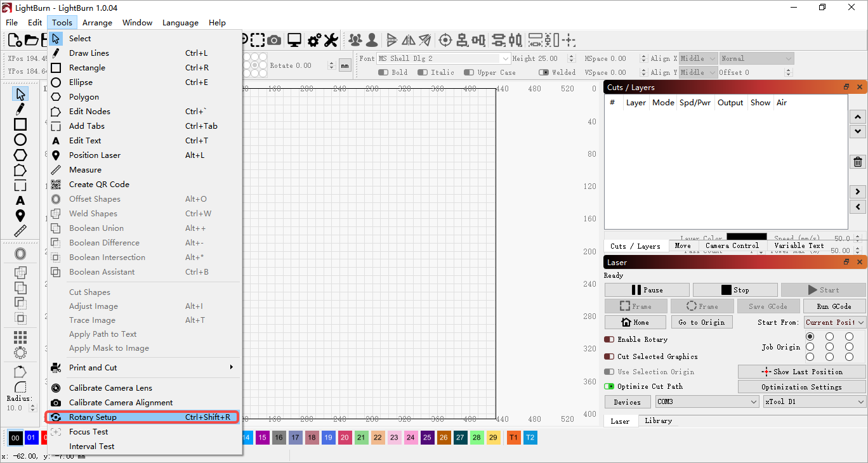Viewport: 868px width, 463px height.
Task: Open the COM3 port dropdown
Action: click(707, 401)
